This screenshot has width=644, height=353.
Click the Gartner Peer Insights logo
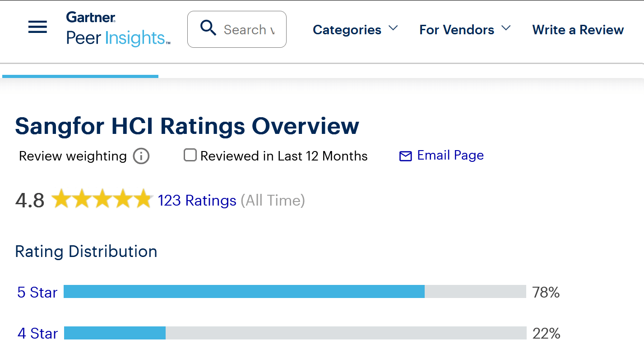click(x=118, y=29)
